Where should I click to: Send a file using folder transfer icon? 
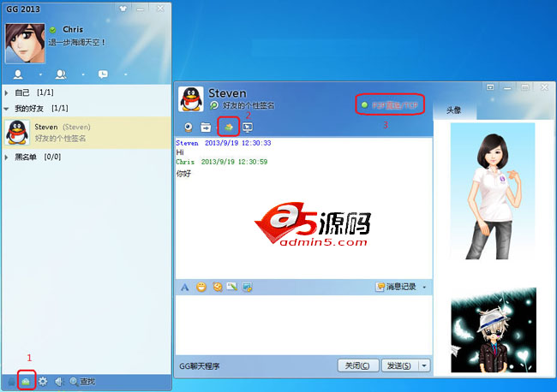pyautogui.click(x=206, y=127)
